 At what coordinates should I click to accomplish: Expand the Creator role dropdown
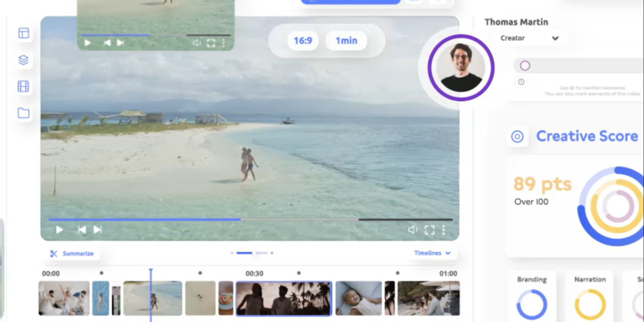pyautogui.click(x=555, y=38)
